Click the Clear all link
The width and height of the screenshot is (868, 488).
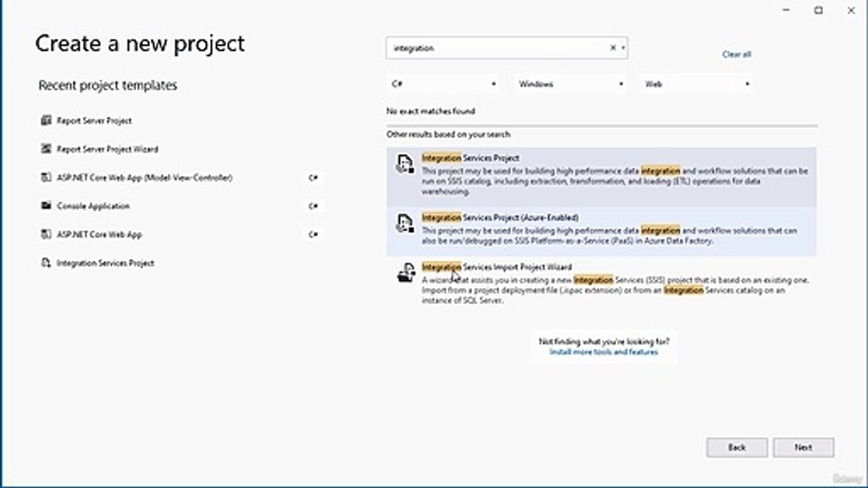[x=736, y=54]
